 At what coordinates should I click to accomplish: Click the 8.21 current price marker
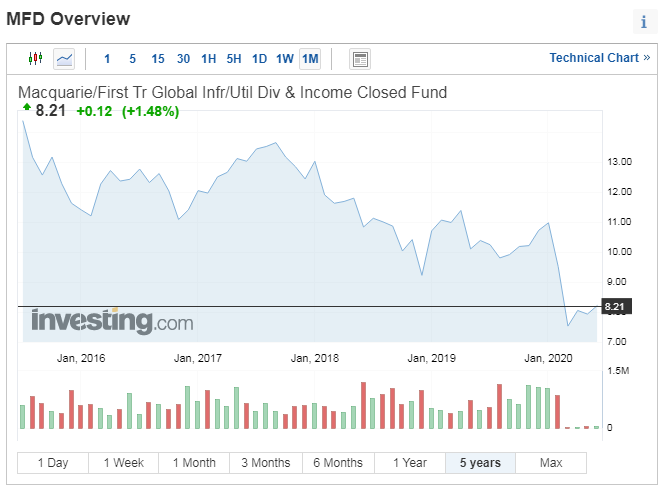point(617,306)
